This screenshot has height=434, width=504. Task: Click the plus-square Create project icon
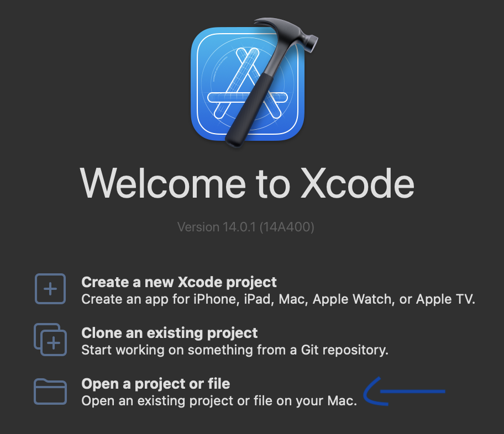pos(50,289)
